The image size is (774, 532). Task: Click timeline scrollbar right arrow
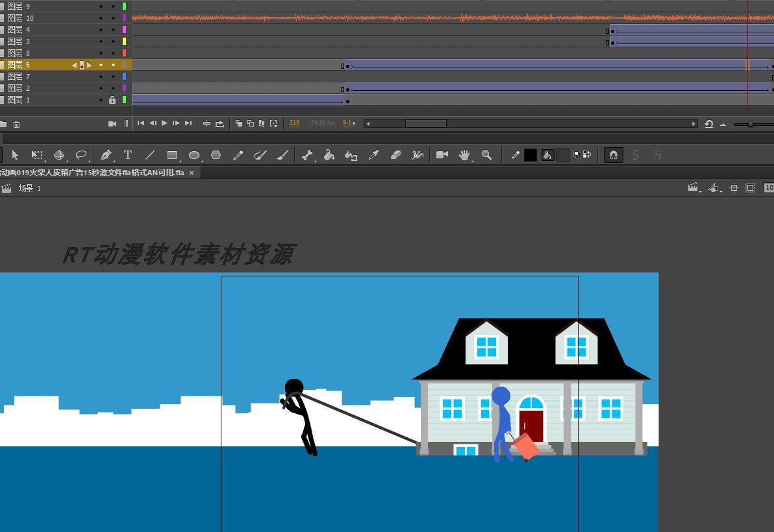pos(693,124)
